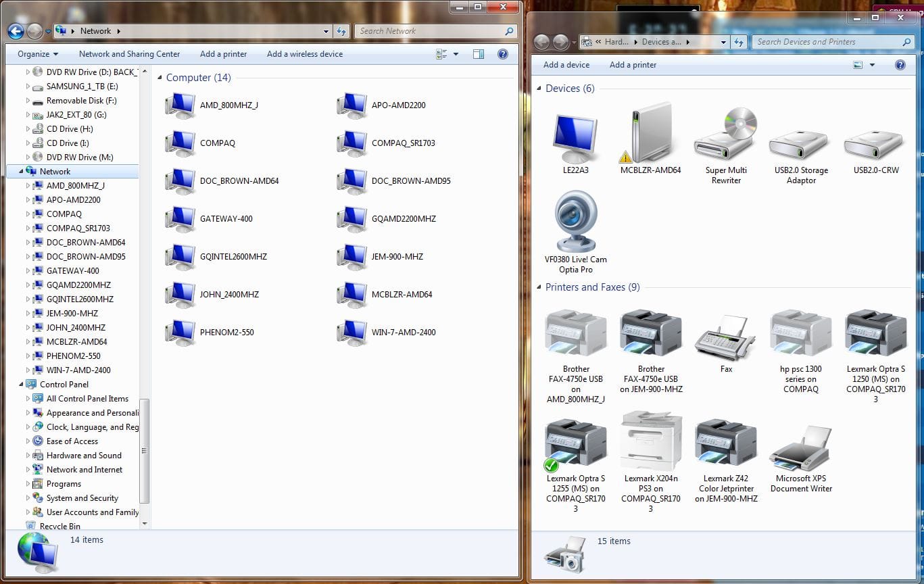
Task: Expand Hardware and Sound tree node
Action: [x=28, y=456]
